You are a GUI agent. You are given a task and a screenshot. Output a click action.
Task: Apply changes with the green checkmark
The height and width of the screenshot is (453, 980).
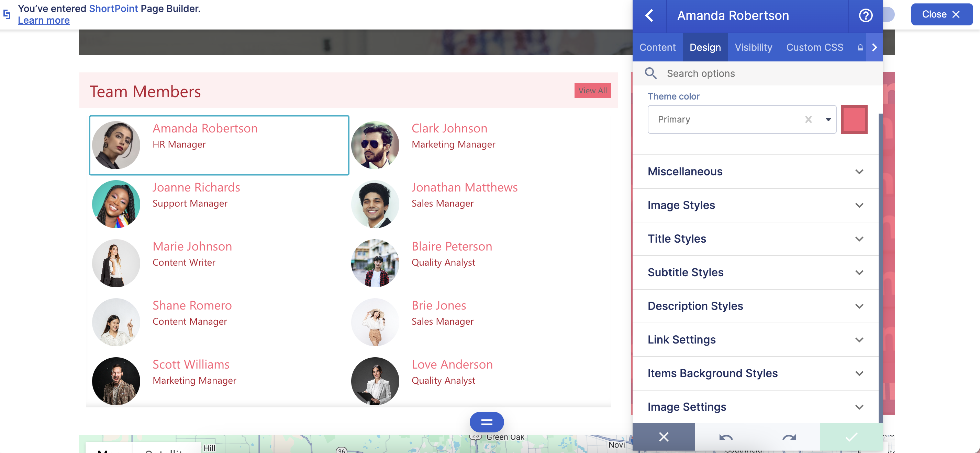[851, 437]
